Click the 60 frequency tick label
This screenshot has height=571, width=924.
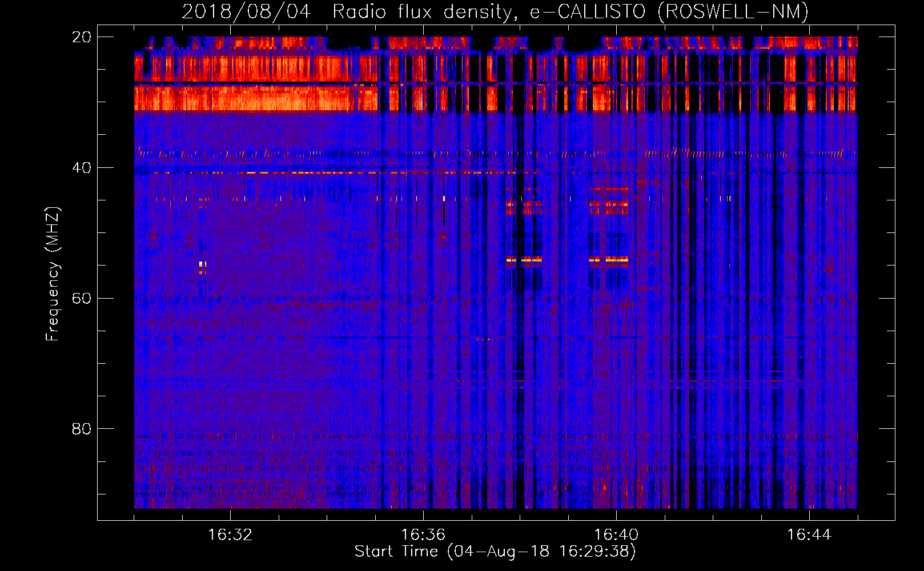[81, 299]
